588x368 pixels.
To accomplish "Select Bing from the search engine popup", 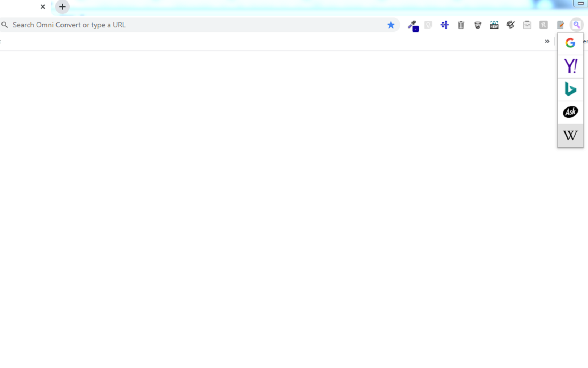I will (570, 89).
